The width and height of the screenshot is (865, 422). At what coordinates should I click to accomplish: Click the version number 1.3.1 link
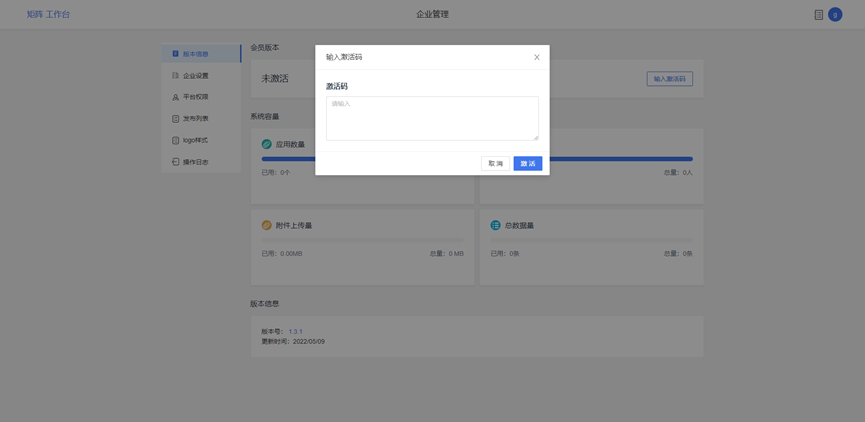296,332
